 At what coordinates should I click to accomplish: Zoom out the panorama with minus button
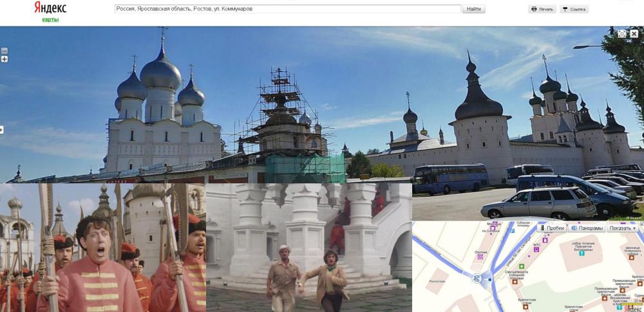5,51
